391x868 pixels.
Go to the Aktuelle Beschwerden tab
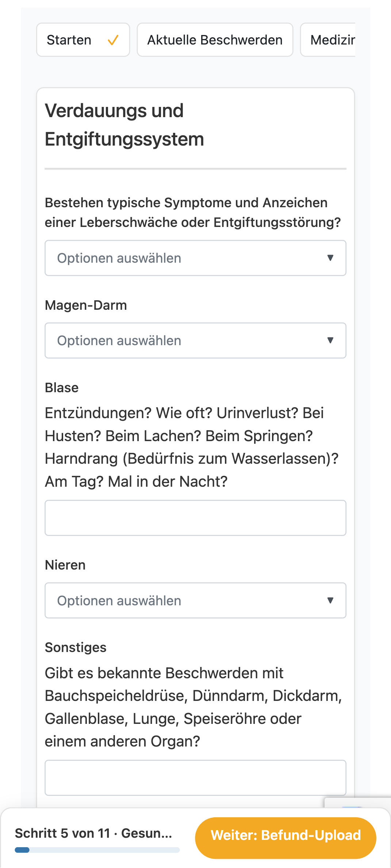click(x=215, y=40)
